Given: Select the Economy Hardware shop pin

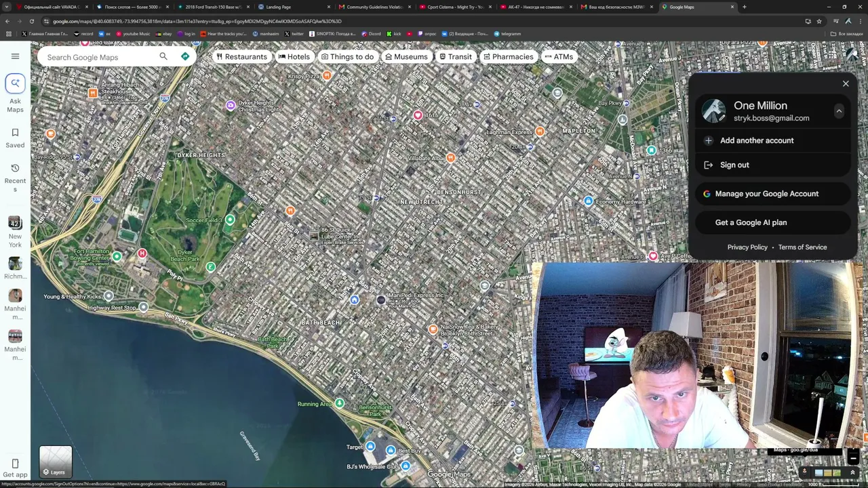Looking at the screenshot, I should coord(589,201).
